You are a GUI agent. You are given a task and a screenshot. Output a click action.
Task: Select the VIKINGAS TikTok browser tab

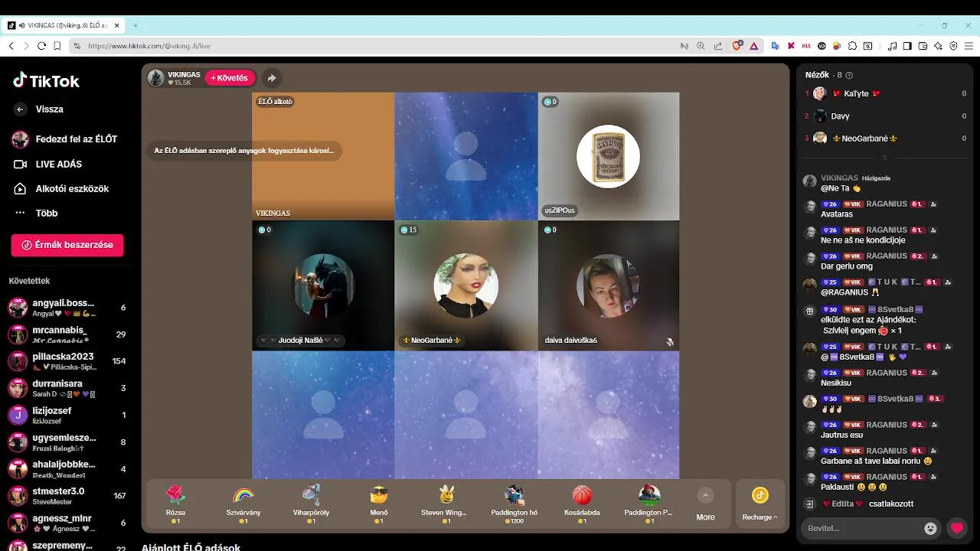[x=64, y=25]
